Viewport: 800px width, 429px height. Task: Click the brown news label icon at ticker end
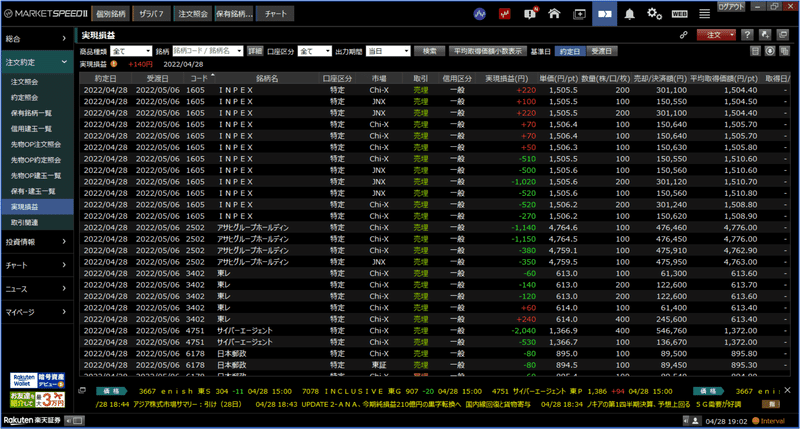[x=771, y=404]
